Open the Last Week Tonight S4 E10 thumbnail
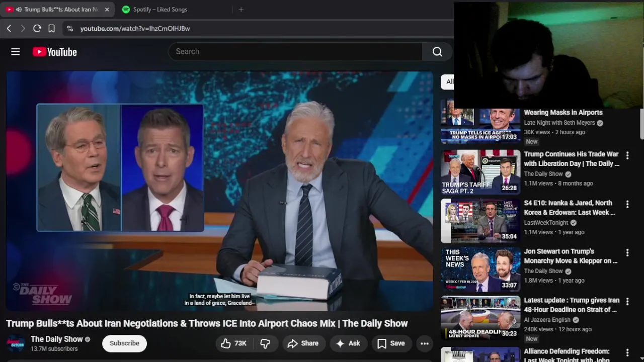Image resolution: width=644 pixels, height=362 pixels. coord(480,221)
